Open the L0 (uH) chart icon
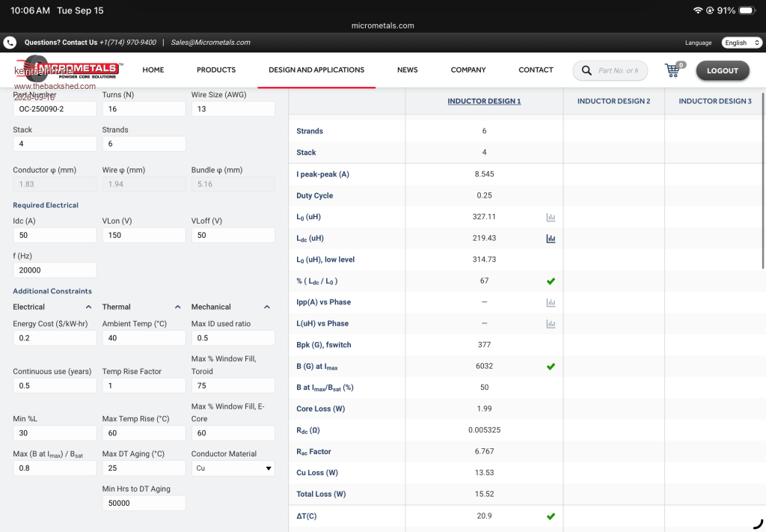 551,218
